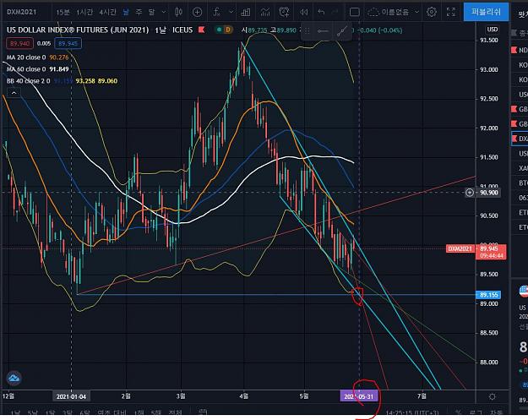Screen dimensions: 528x420
Task: Click the purple 2021-05-31 date label
Action: pyautogui.click(x=359, y=396)
